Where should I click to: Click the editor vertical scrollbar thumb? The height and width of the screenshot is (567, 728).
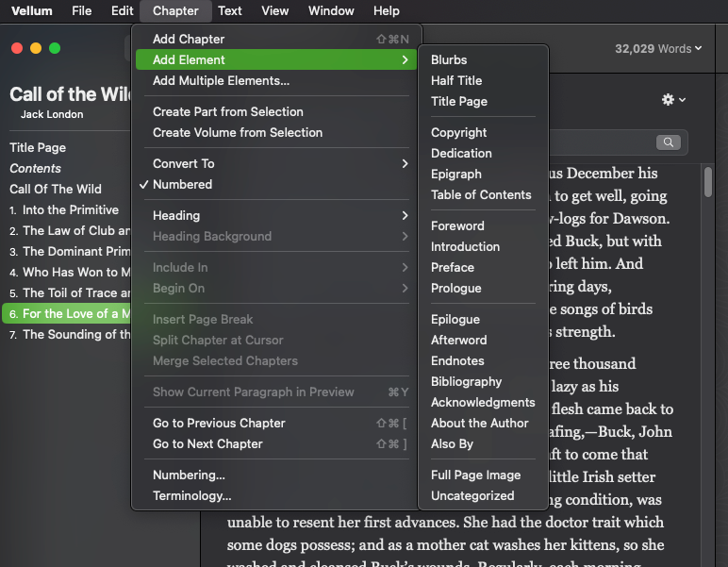point(708,182)
